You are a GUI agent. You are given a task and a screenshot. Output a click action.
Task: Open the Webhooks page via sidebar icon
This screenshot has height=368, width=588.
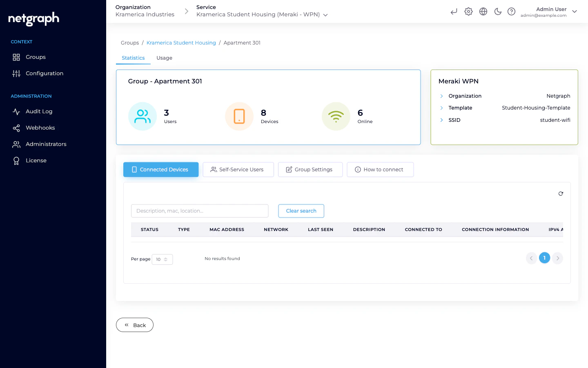[x=40, y=128]
